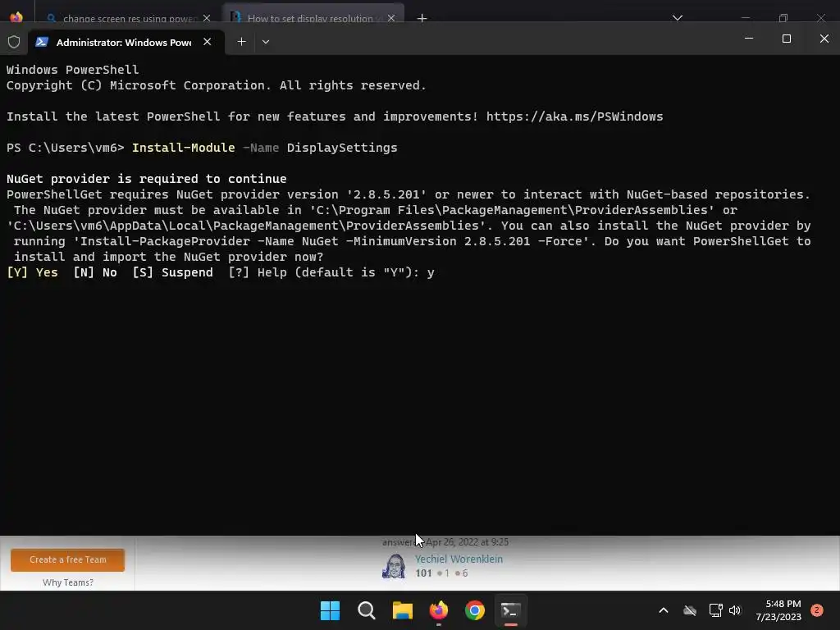Open the 'Why Teams?' link
Viewport: 840px width, 630px height.
point(68,582)
